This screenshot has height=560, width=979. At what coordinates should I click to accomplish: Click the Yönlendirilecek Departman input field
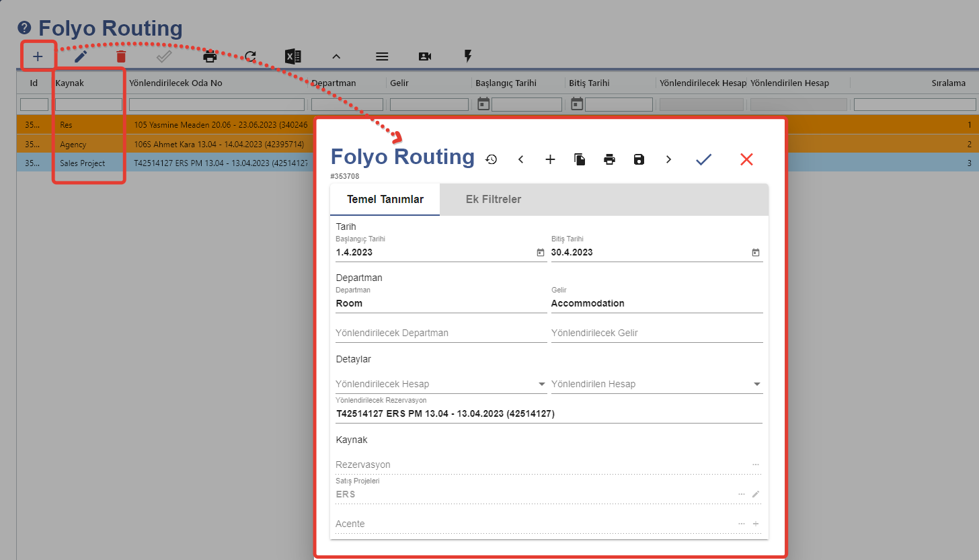coord(440,333)
